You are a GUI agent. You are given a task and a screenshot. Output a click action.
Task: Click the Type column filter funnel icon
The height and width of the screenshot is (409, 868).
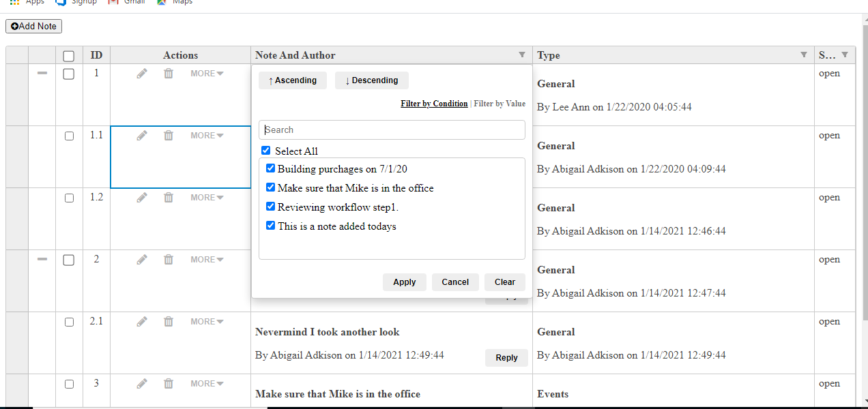pyautogui.click(x=803, y=55)
